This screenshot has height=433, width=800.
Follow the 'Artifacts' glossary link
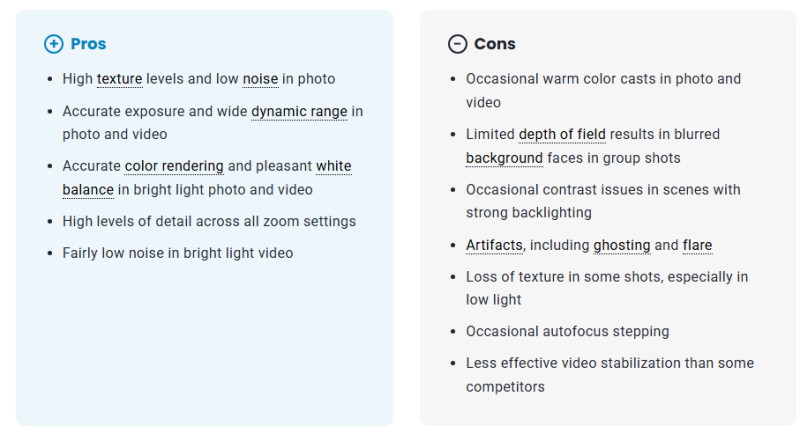pyautogui.click(x=494, y=245)
